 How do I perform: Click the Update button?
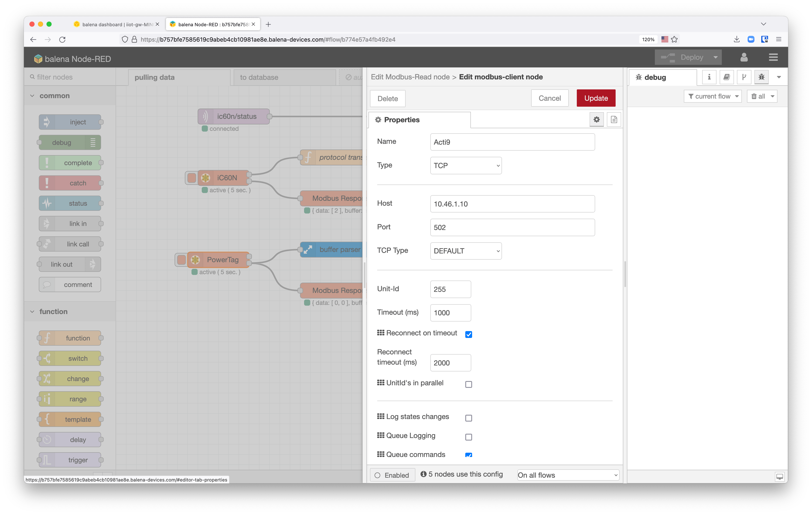pos(596,98)
